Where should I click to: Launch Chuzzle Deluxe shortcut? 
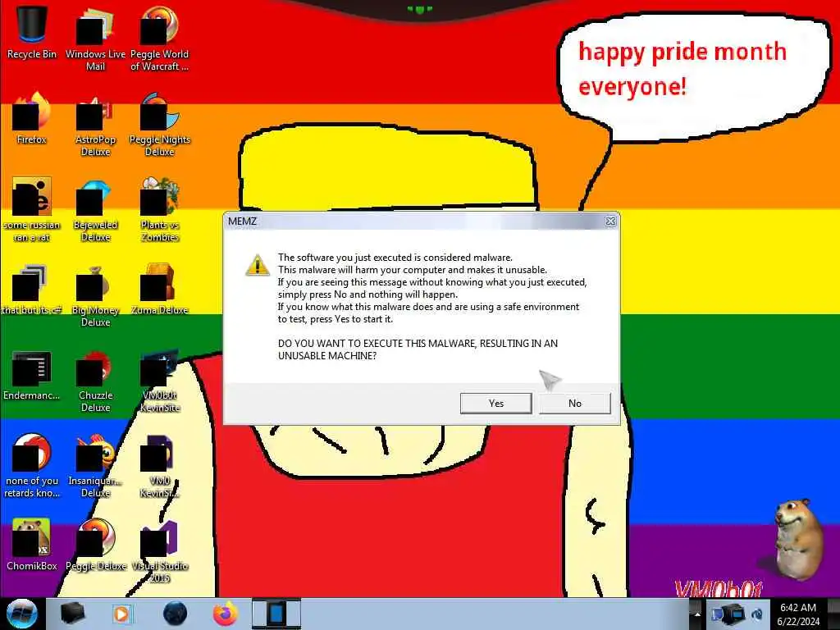pos(95,381)
